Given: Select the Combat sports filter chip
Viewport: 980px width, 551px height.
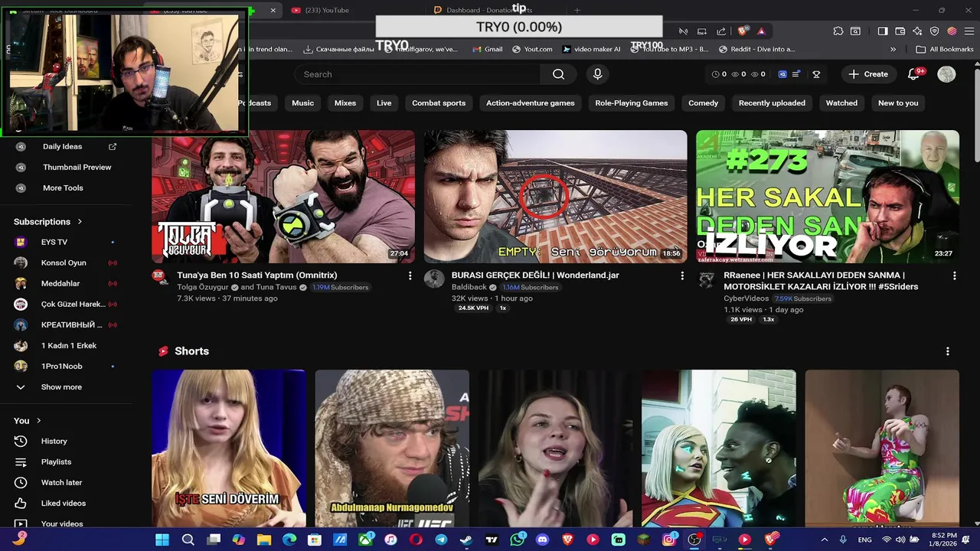Looking at the screenshot, I should 439,103.
